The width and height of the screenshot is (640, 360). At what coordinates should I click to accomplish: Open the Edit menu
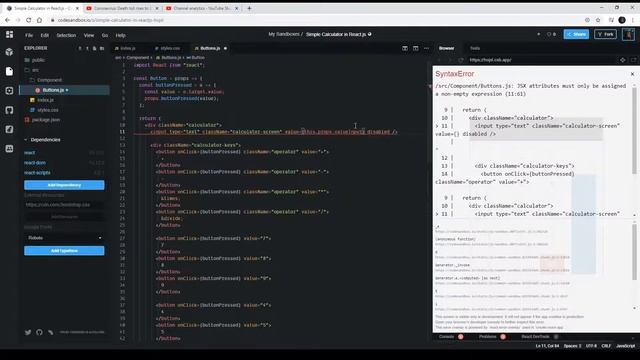tap(44, 35)
